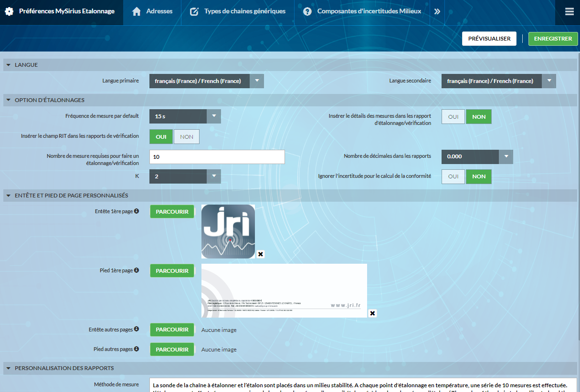Screen dimensions: 580x392
Task: Set Insérer le détails des mesures to NON
Action: [x=479, y=117]
